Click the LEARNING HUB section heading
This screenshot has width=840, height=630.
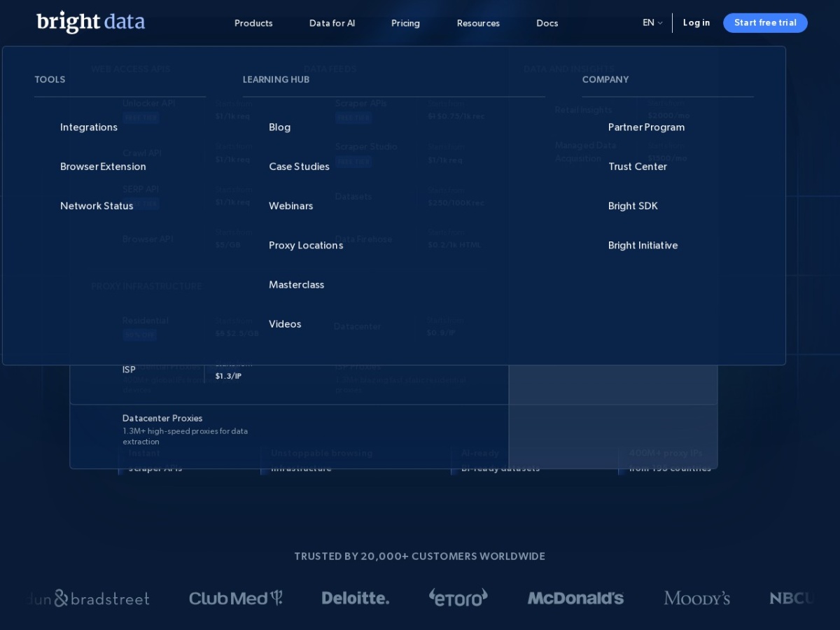276,80
